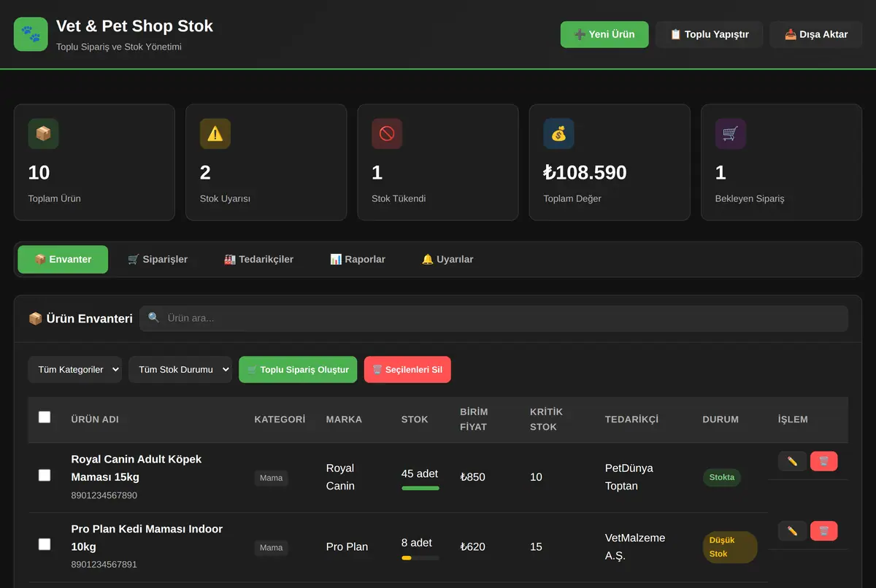
Task: Click the ÜRÜN ADI column header
Action: pos(95,419)
